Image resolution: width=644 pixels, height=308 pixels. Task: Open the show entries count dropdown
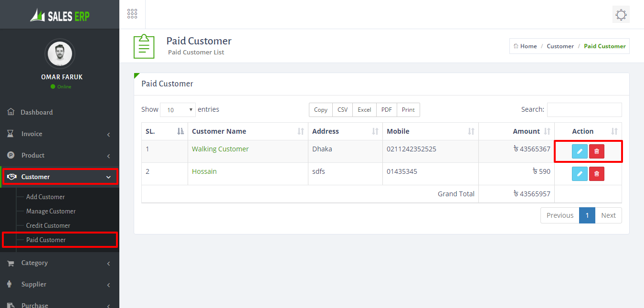178,110
